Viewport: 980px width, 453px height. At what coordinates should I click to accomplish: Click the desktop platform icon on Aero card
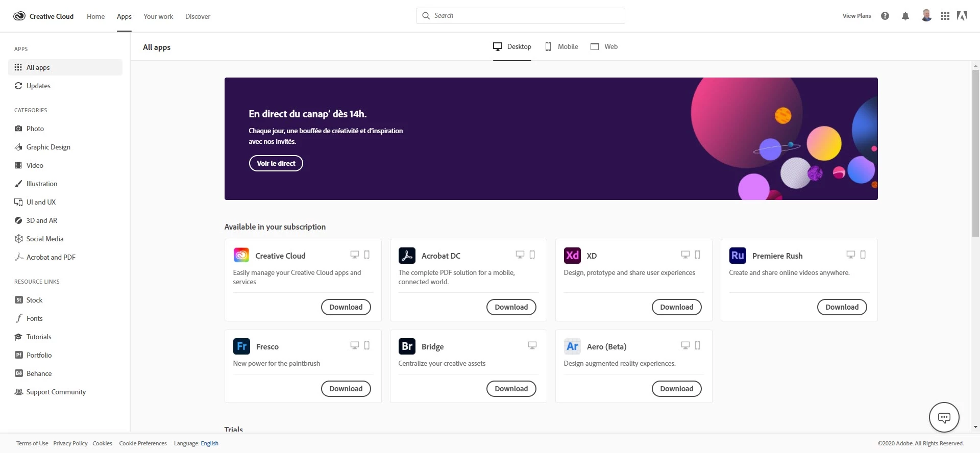coord(685,345)
